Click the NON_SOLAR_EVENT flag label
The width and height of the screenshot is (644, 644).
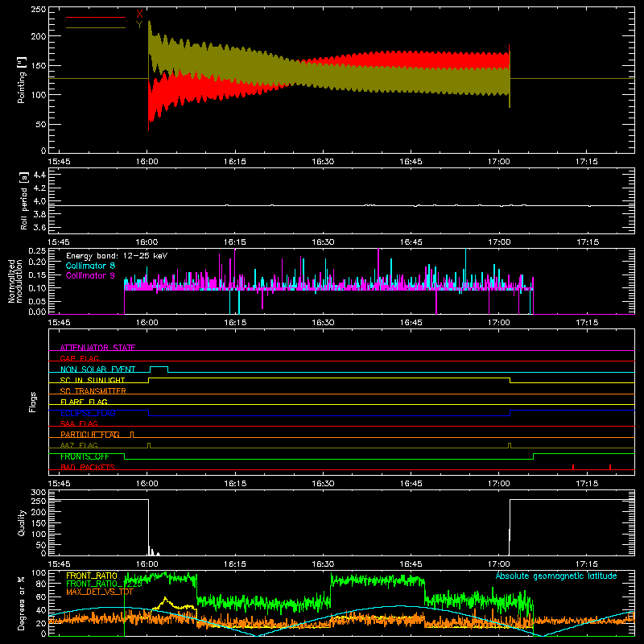tap(97, 369)
